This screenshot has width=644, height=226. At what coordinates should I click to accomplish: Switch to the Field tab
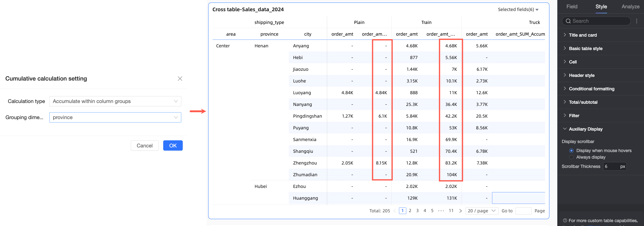pos(572,7)
